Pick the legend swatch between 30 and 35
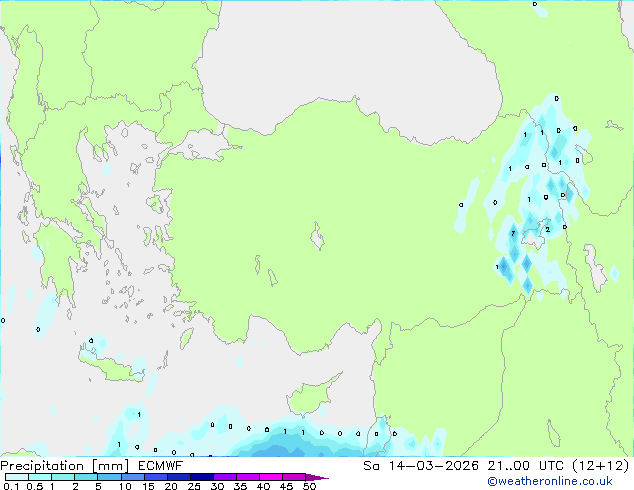 tap(224, 477)
